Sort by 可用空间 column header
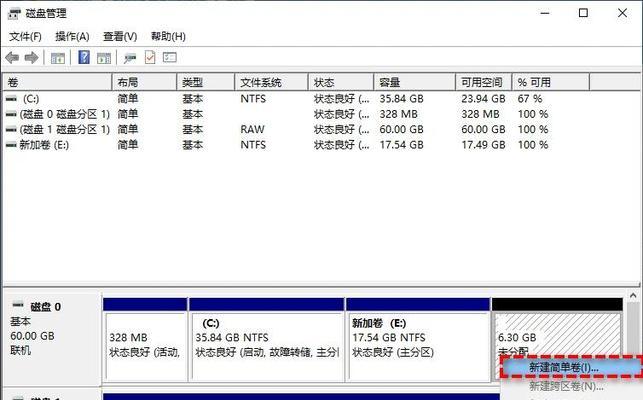The image size is (643, 400). click(x=484, y=82)
